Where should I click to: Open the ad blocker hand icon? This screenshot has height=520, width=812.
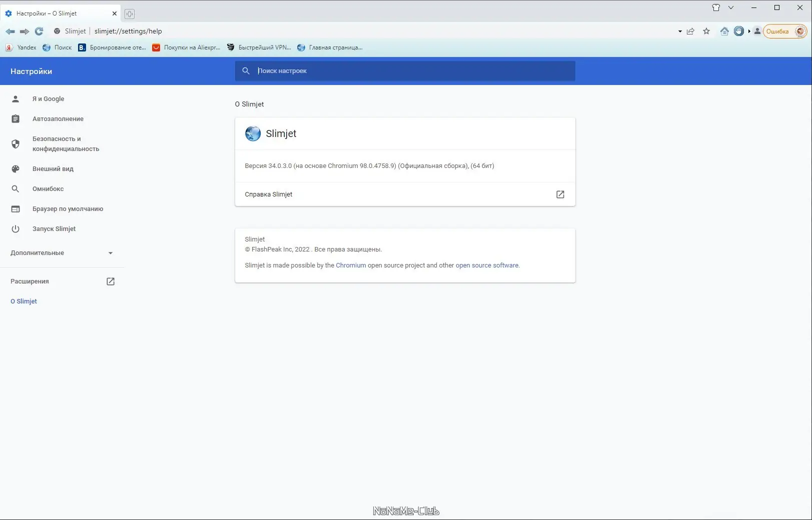tap(739, 31)
